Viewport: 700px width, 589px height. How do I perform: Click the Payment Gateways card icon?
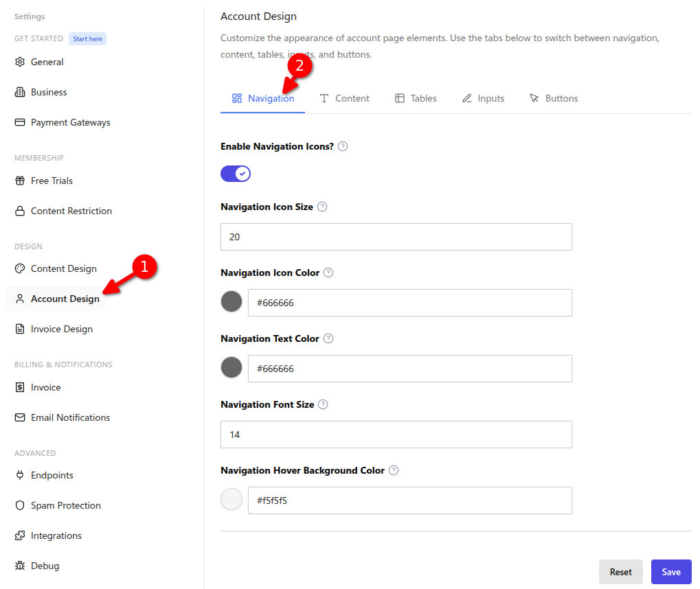pyautogui.click(x=20, y=122)
